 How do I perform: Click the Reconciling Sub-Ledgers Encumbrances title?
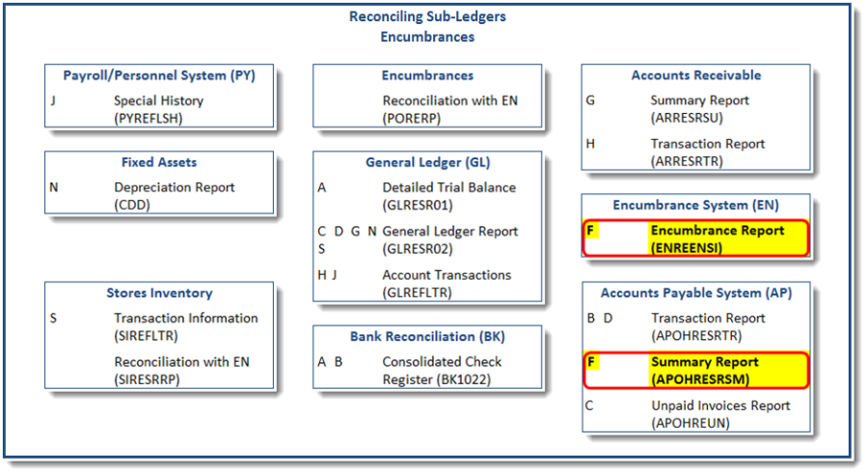coord(426,27)
